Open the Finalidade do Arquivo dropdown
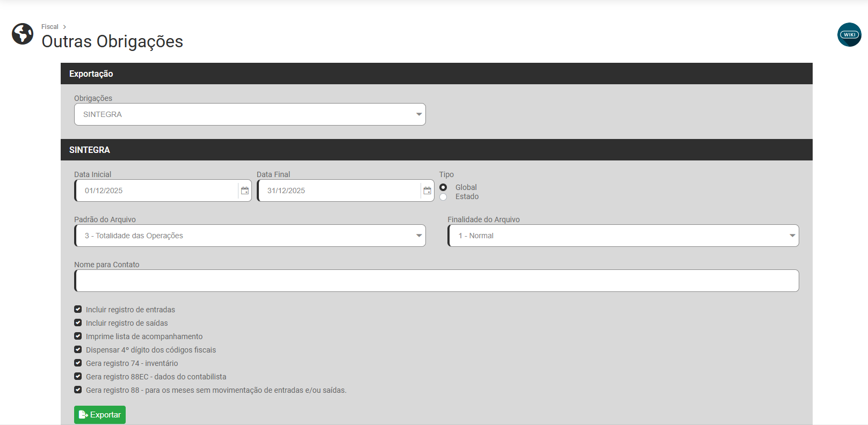 (623, 236)
